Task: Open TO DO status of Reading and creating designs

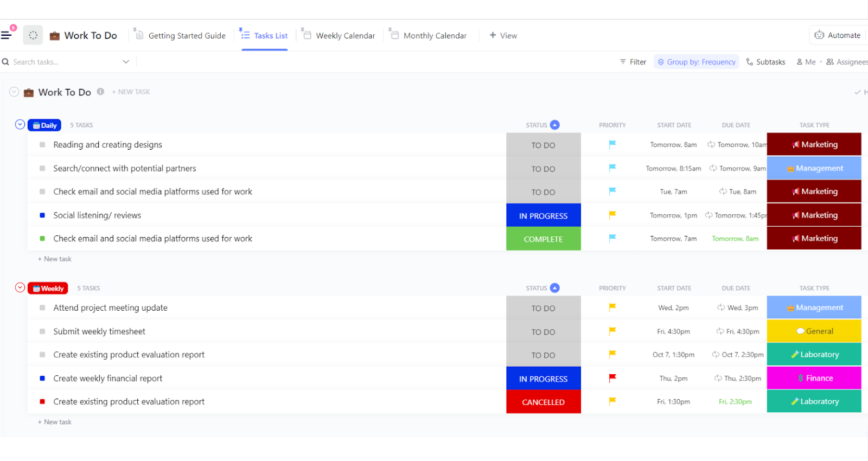Action: (543, 145)
